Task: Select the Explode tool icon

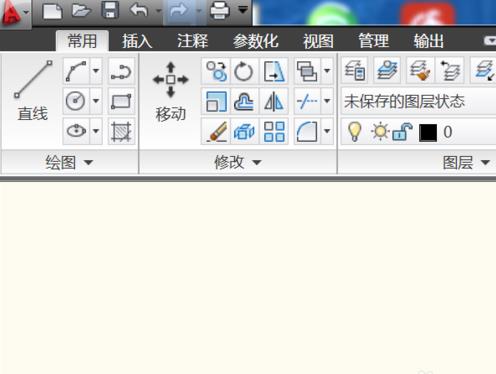Action: (x=243, y=131)
